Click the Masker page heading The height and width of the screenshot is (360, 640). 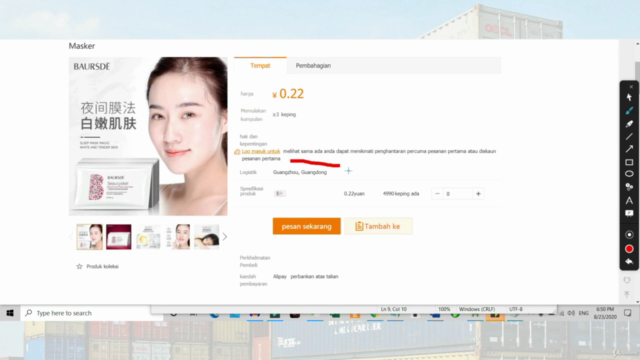pos(82,46)
